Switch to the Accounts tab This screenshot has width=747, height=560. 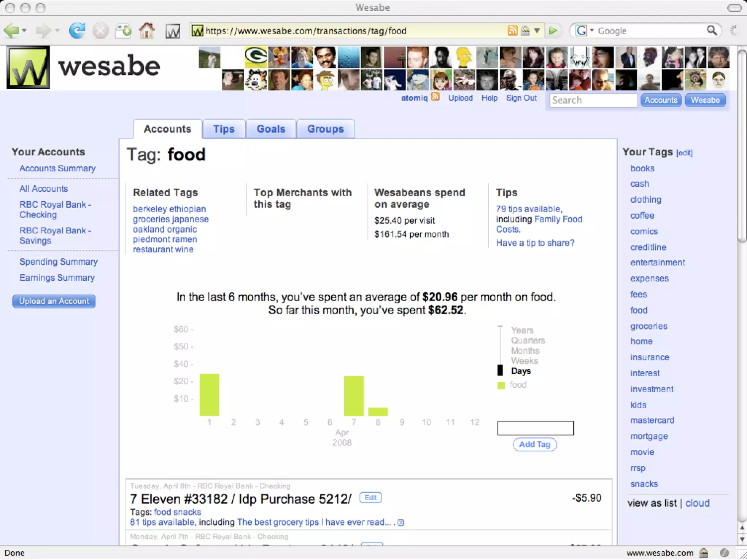pyautogui.click(x=167, y=129)
